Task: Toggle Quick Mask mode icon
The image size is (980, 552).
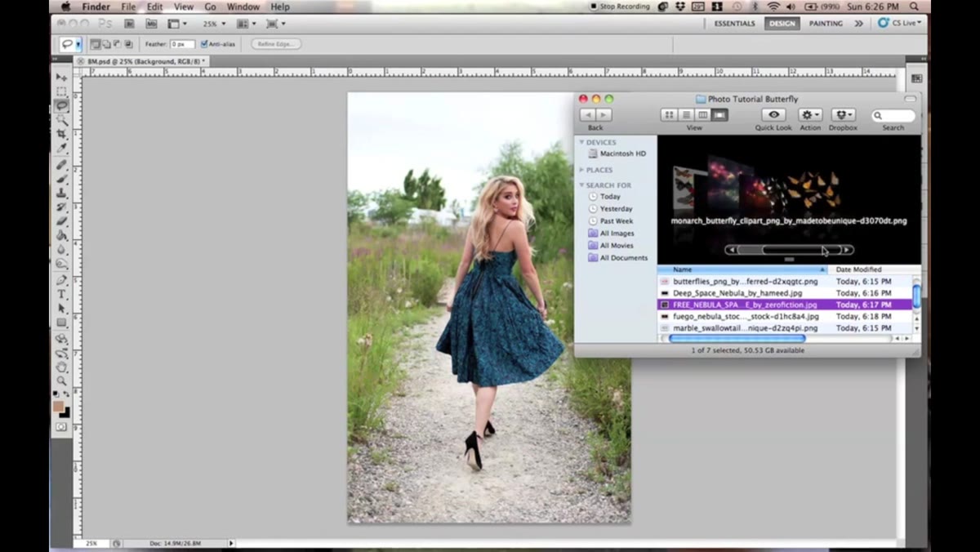Action: [61, 426]
